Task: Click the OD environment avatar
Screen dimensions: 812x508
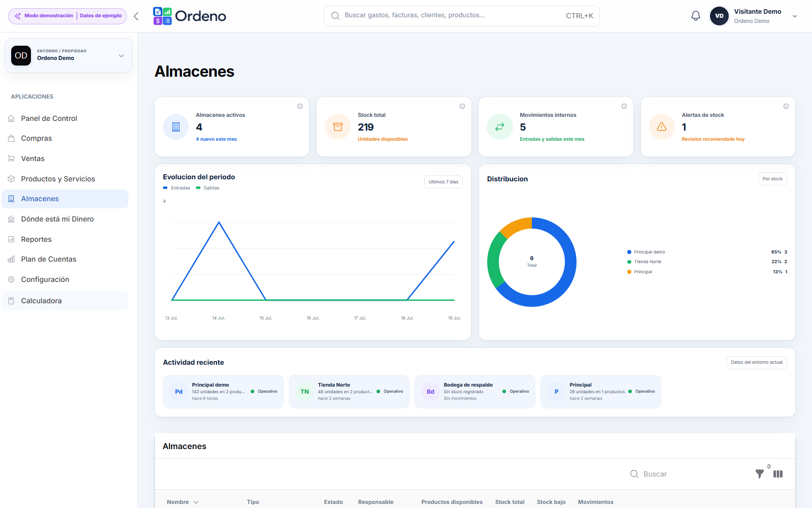Action: coord(21,55)
